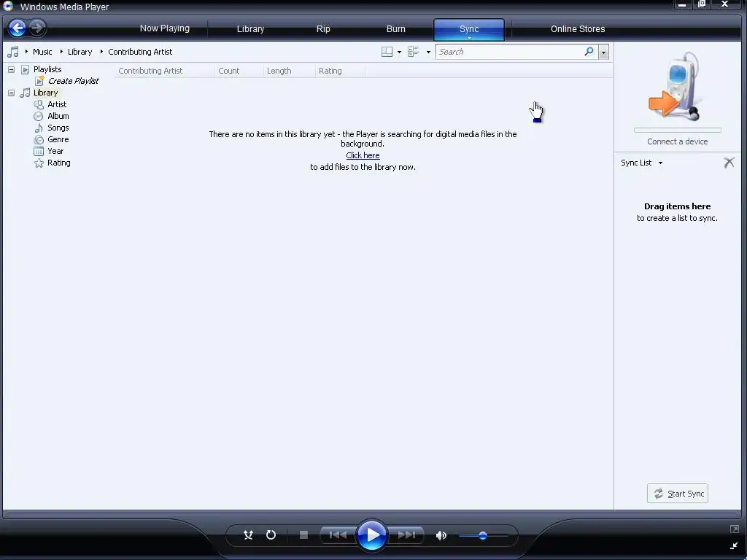Click the Forward navigation arrow button

click(37, 28)
